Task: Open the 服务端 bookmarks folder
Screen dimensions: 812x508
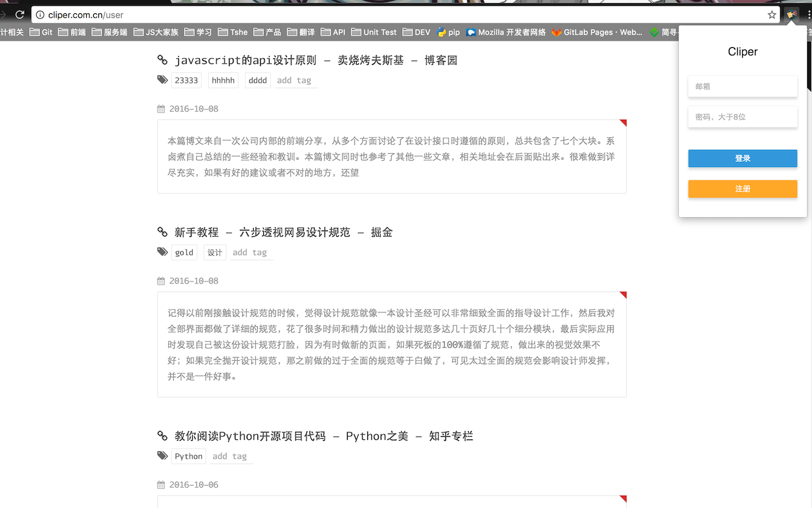Action: pyautogui.click(x=109, y=32)
